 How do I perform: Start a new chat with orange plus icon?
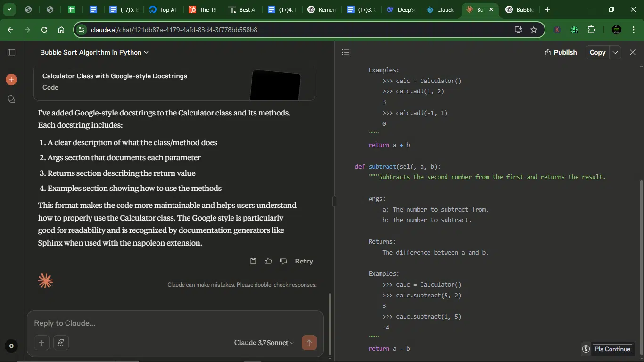(x=11, y=80)
